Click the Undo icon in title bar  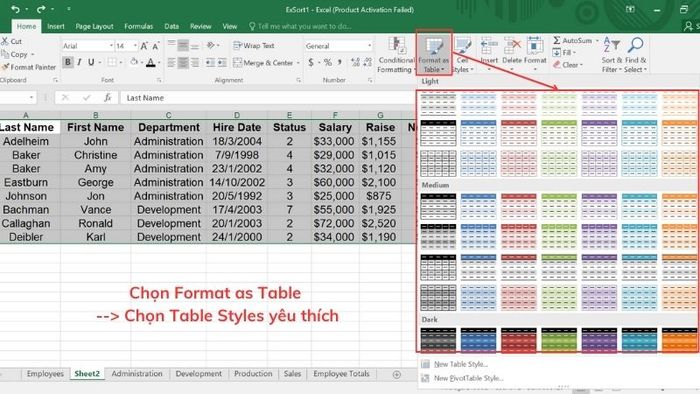tap(15, 9)
